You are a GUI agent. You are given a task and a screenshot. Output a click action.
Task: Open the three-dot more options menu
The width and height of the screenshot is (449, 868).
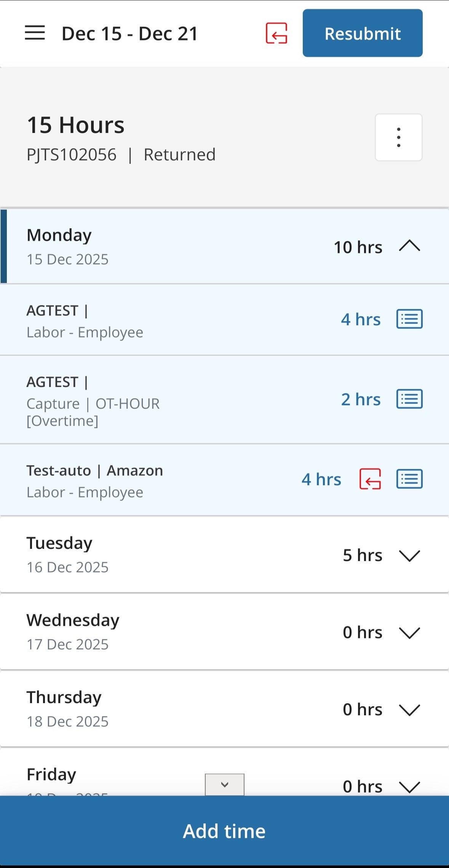(398, 137)
